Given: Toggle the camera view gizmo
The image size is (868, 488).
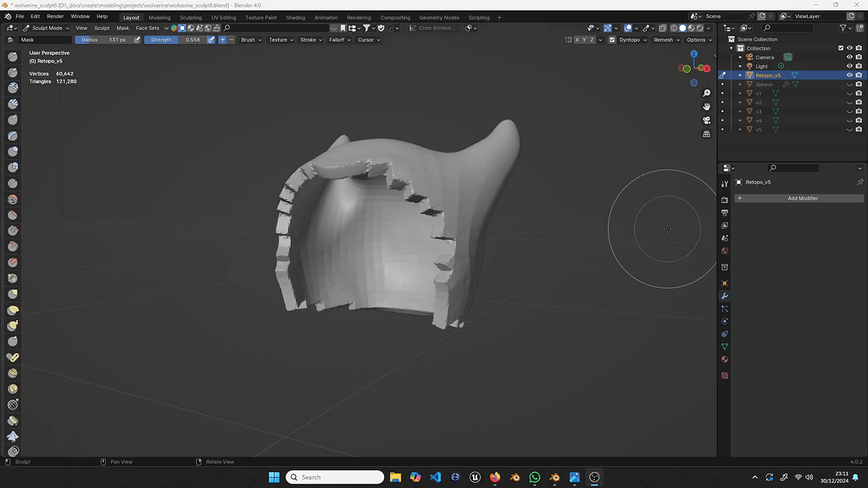Looking at the screenshot, I should click(x=706, y=120).
